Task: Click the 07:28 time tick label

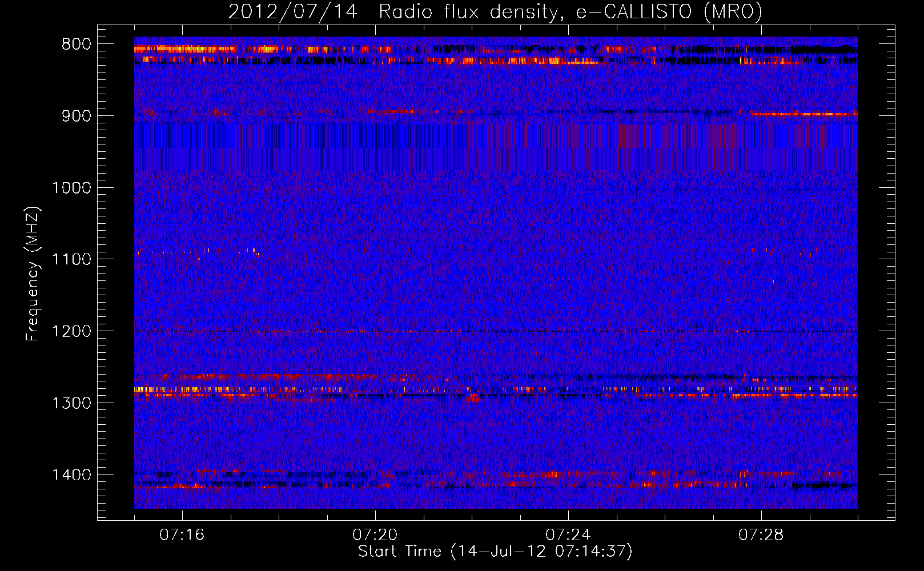Action: click(x=761, y=535)
